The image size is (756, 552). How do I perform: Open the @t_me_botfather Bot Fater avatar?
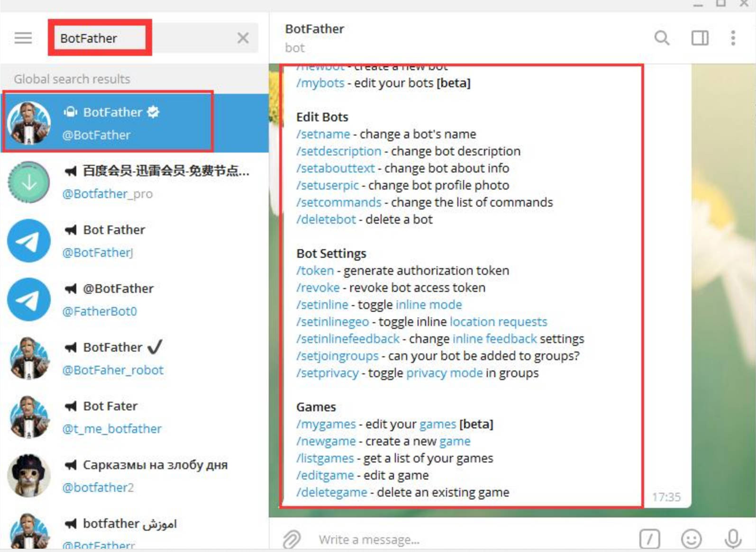pyautogui.click(x=29, y=417)
